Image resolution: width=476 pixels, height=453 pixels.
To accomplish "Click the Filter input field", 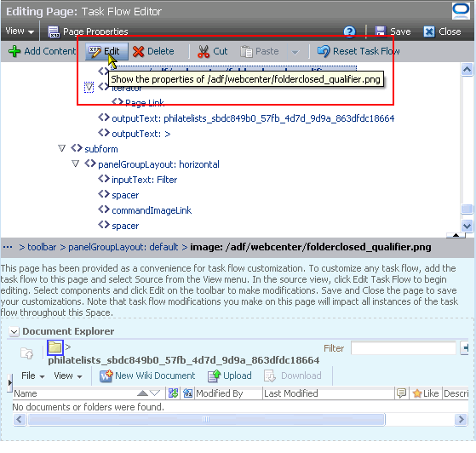I will (x=404, y=348).
